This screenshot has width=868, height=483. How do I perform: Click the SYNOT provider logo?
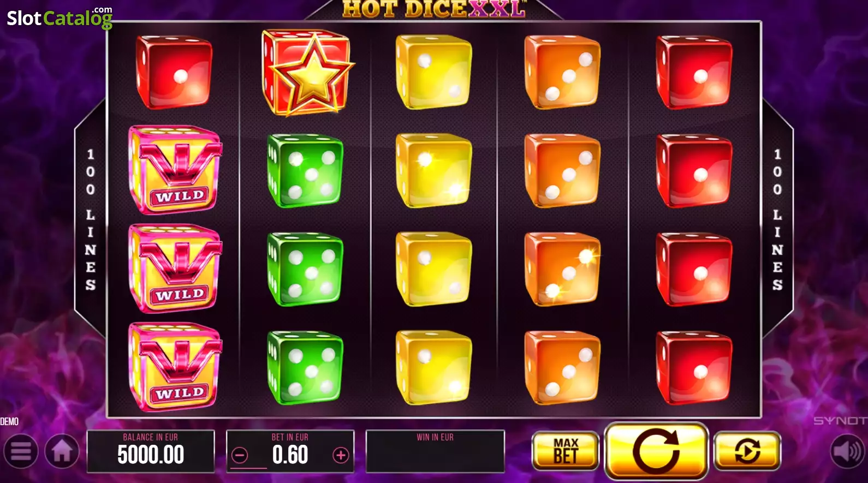point(840,421)
